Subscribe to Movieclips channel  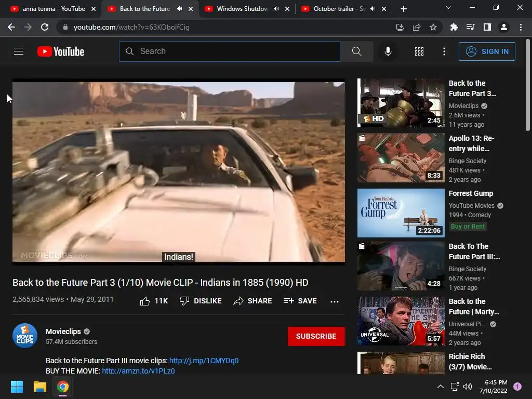pos(316,336)
